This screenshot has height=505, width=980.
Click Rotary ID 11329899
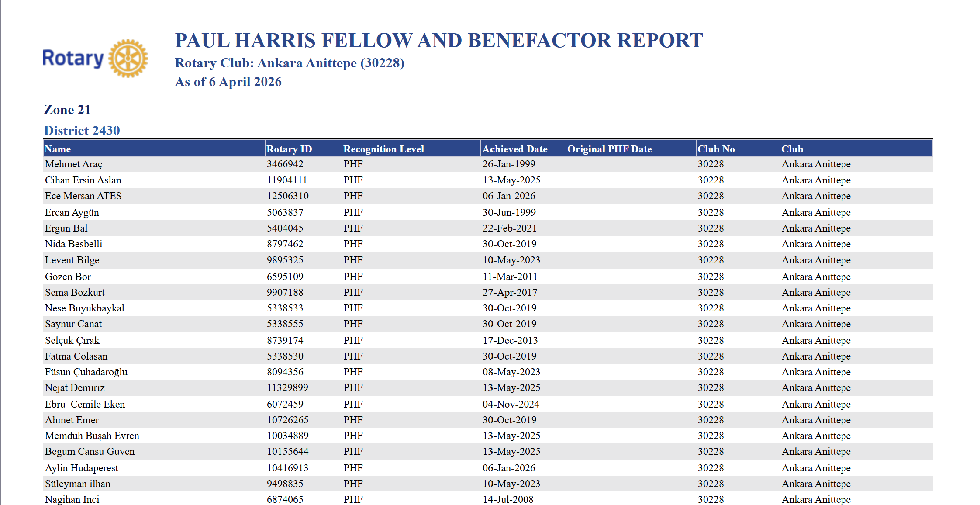click(x=287, y=387)
